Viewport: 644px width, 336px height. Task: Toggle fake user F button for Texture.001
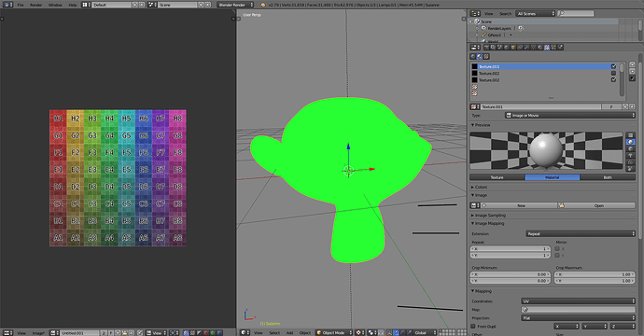pos(611,106)
